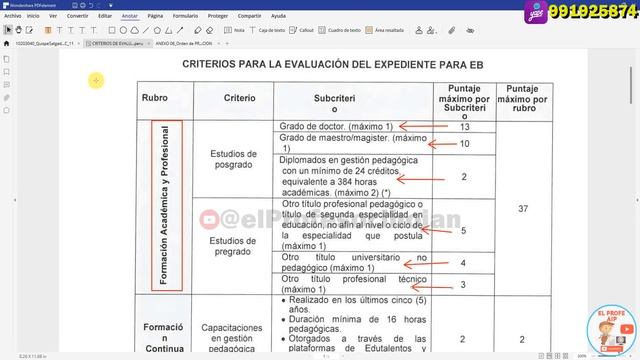Open the Convertir tab
Screen dimensions: 640x360
click(78, 16)
